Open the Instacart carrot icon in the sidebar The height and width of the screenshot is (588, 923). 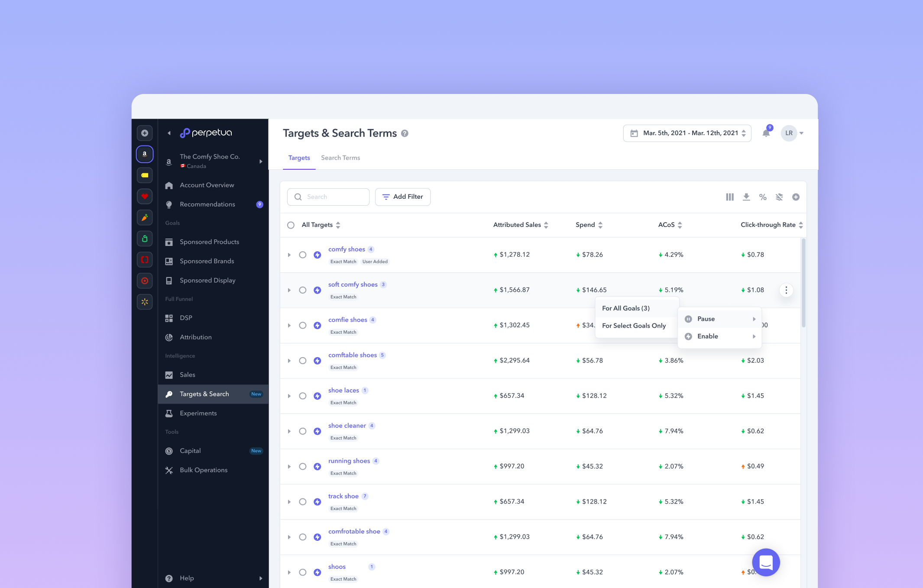[145, 217]
